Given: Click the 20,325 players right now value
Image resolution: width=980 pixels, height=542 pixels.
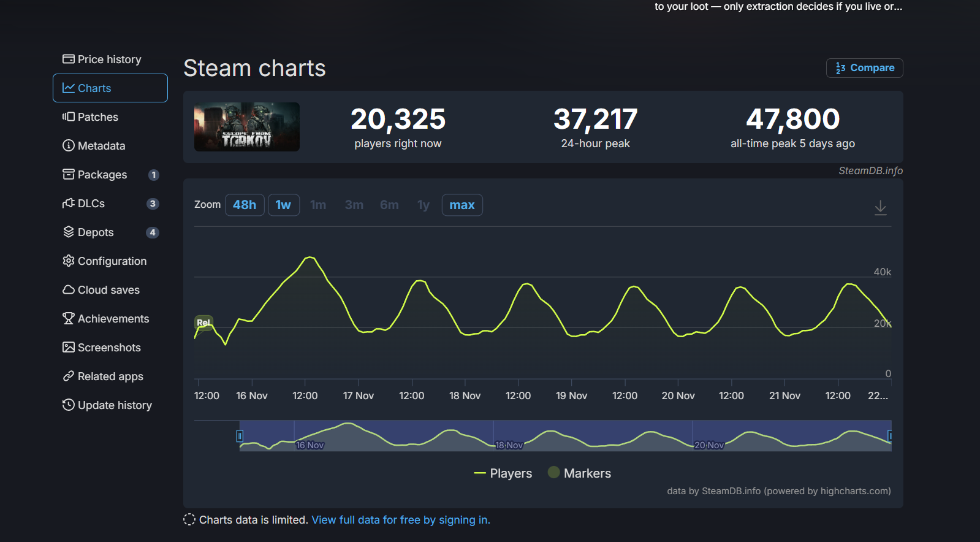Looking at the screenshot, I should (x=398, y=119).
